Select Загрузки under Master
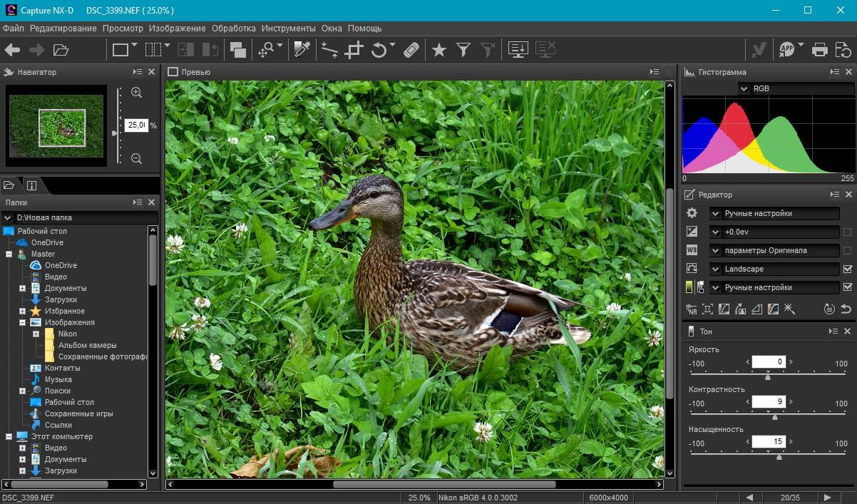Image resolution: width=857 pixels, height=504 pixels. (x=61, y=299)
